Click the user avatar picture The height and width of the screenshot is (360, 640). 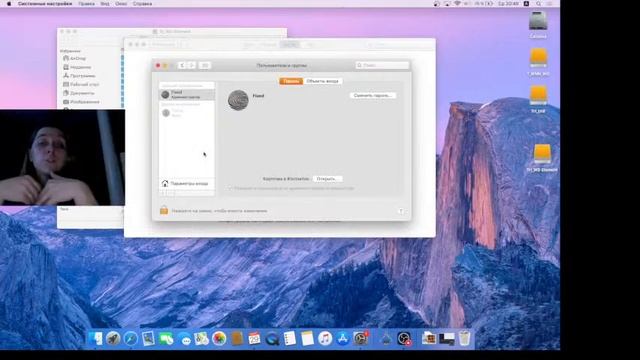tap(238, 100)
